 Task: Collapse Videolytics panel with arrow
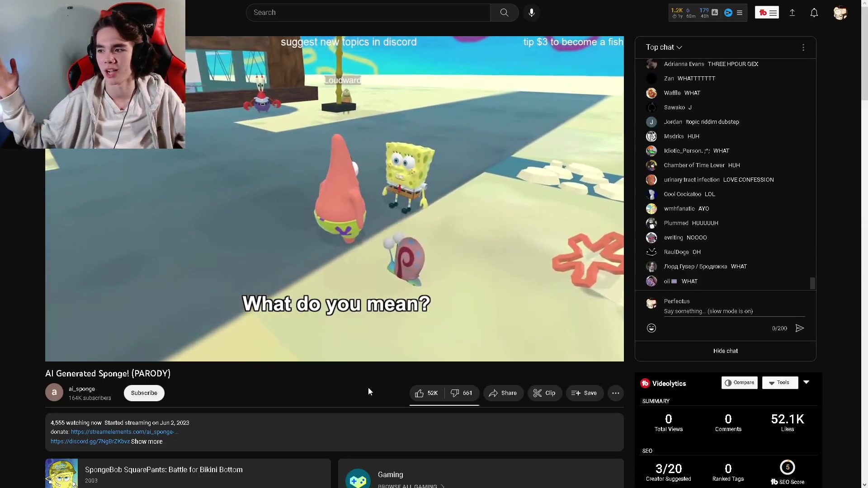[806, 382]
